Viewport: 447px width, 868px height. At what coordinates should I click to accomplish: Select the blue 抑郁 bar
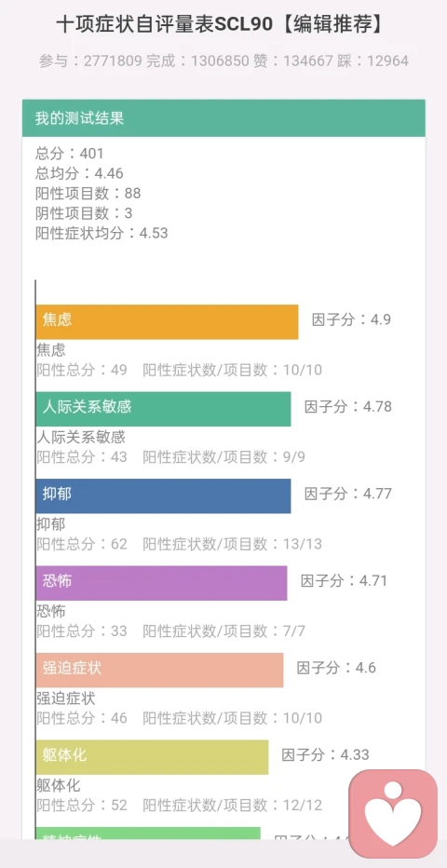(x=163, y=496)
